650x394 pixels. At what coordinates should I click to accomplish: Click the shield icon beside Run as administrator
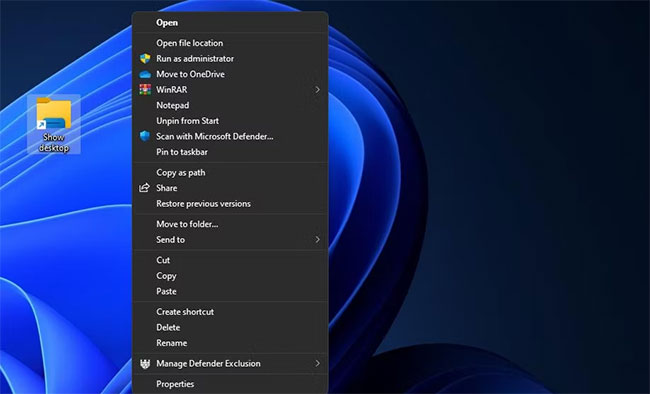(x=145, y=58)
